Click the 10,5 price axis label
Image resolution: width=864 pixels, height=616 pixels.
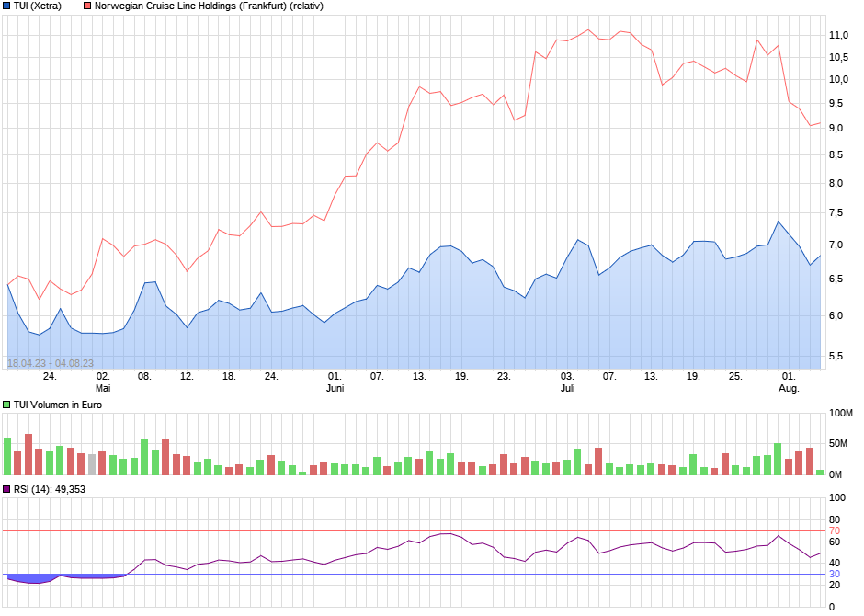pos(838,57)
